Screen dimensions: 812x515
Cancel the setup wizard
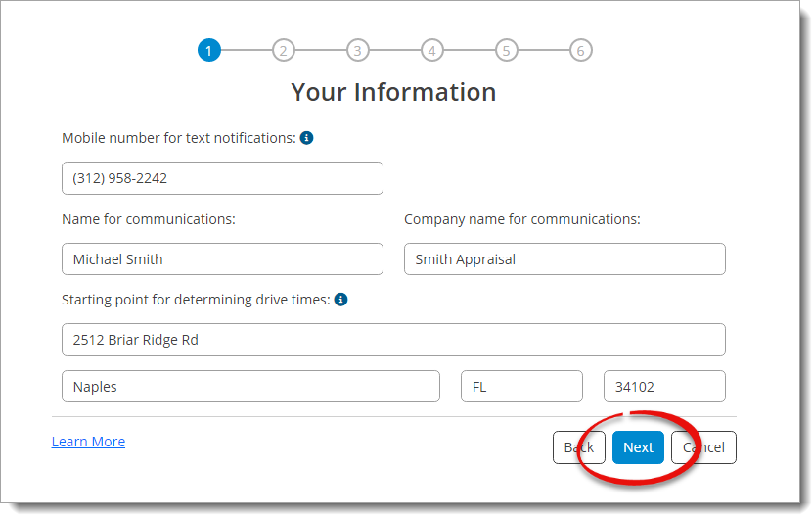click(x=703, y=447)
